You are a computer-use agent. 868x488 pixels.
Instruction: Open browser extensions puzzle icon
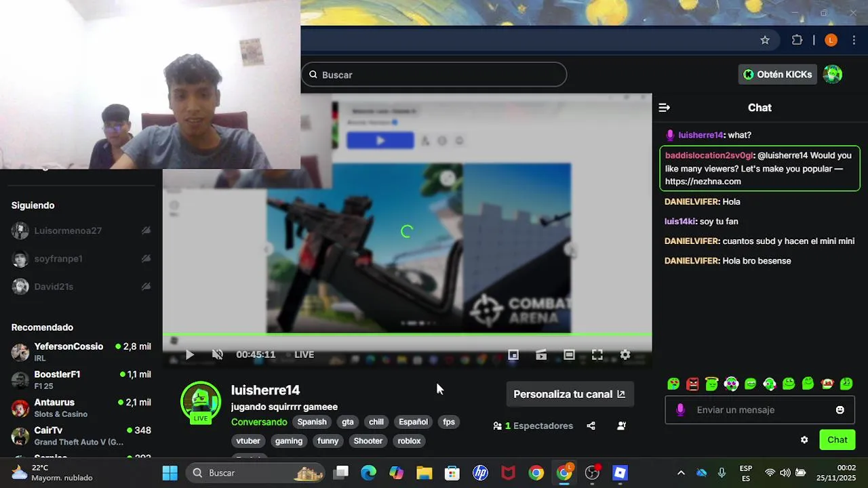click(x=797, y=40)
